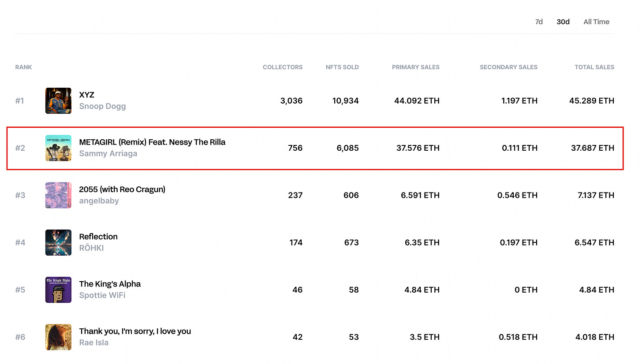The image size is (642, 364).
Task: Click the PRIMARY SALES column header
Action: [x=416, y=67]
